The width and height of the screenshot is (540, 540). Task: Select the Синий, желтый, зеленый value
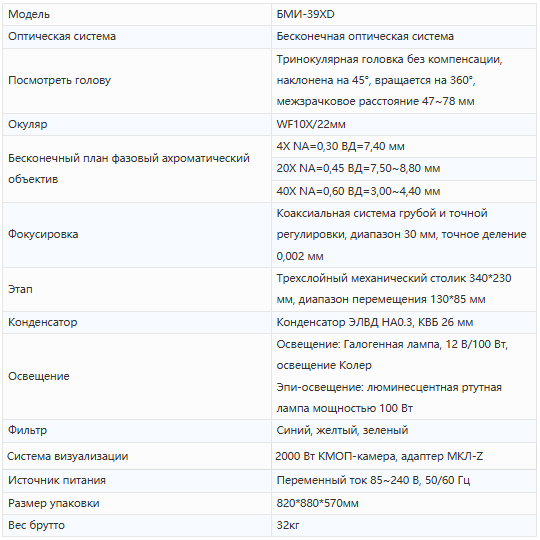[342, 430]
